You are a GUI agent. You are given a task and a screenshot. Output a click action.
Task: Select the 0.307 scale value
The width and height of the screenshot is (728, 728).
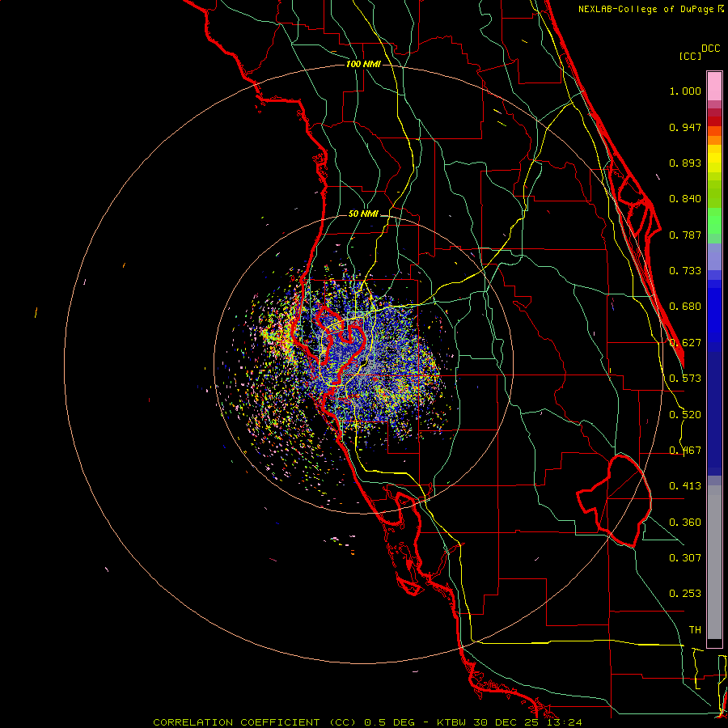685,558
